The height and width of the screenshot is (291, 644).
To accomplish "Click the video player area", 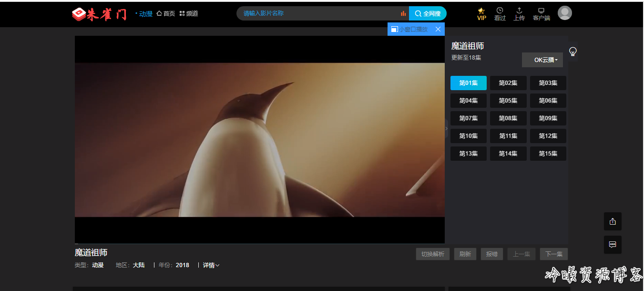I will [x=260, y=140].
